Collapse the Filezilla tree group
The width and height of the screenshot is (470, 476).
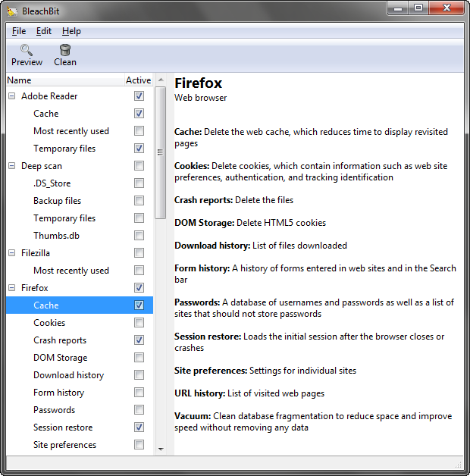pos(12,253)
